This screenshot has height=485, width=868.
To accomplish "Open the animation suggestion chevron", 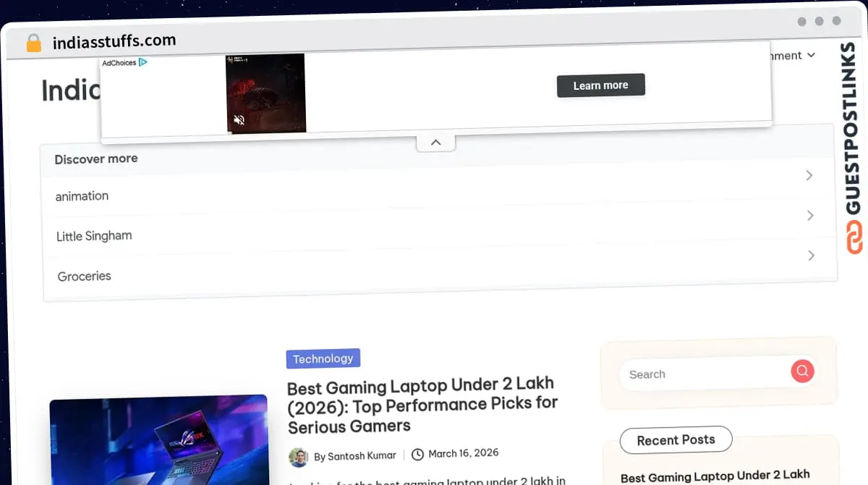I will (810, 176).
